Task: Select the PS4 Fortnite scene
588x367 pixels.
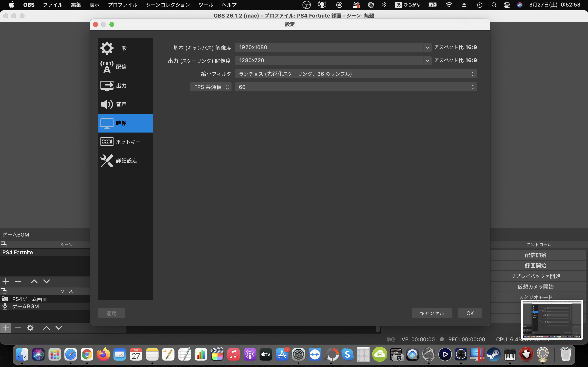Action: 18,252
